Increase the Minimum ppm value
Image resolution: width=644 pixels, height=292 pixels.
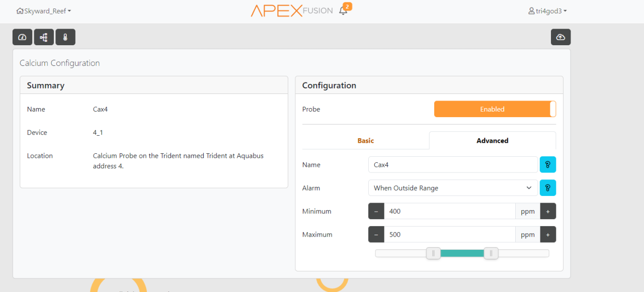pos(548,212)
